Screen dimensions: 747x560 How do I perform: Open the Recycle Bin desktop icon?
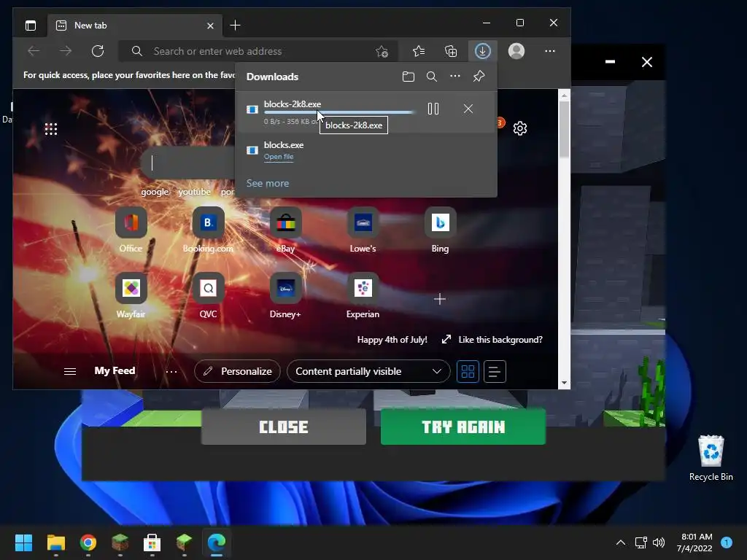pyautogui.click(x=711, y=458)
